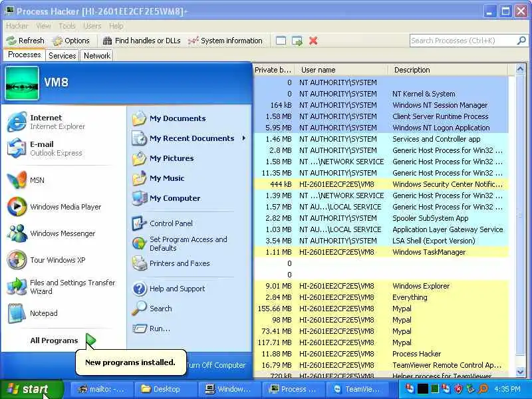Switch to the Network tab
532x399 pixels.
97,55
